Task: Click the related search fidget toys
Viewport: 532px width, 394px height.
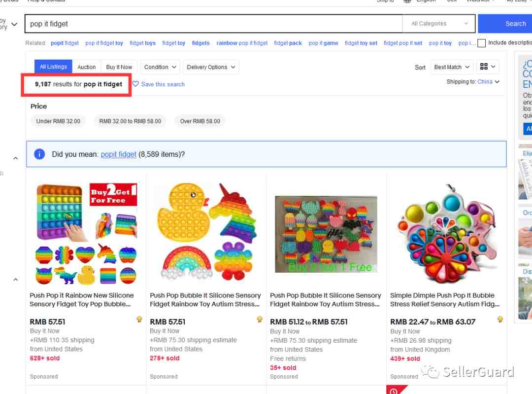Action: click(142, 43)
